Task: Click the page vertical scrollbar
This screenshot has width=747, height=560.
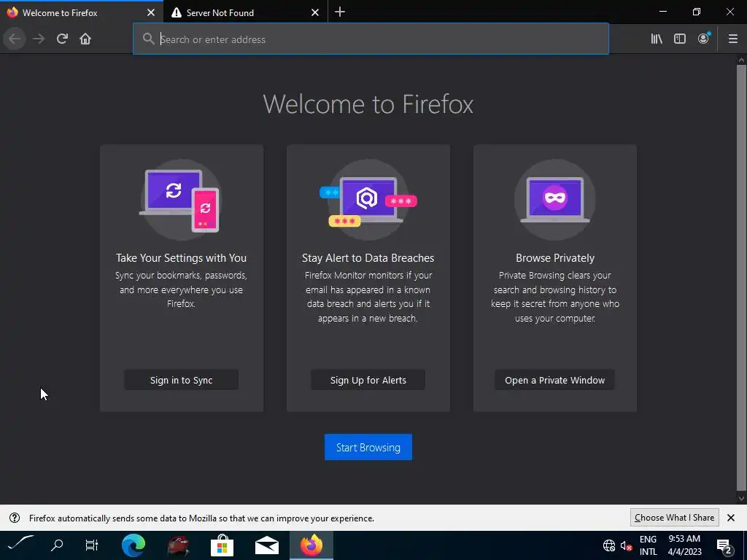Action: pos(741,279)
